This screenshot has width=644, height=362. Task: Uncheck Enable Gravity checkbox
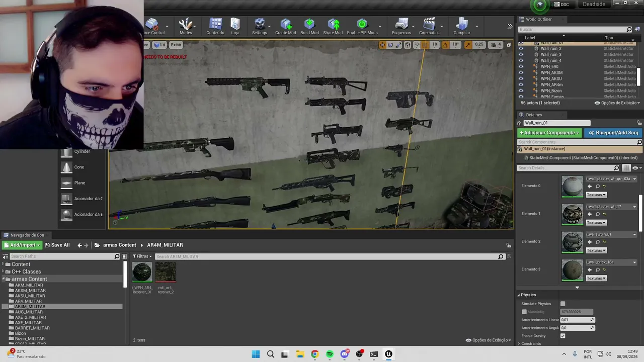563,336
